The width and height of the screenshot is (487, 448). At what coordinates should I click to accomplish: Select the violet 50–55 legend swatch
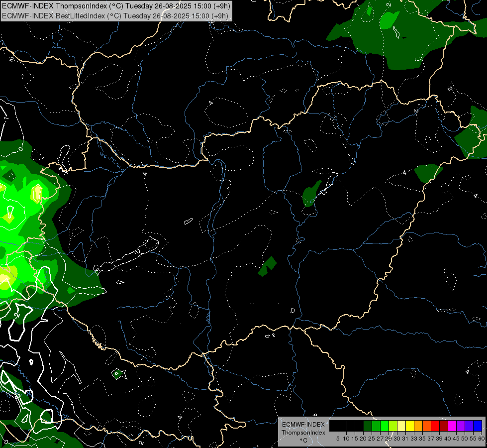pyautogui.click(x=469, y=426)
